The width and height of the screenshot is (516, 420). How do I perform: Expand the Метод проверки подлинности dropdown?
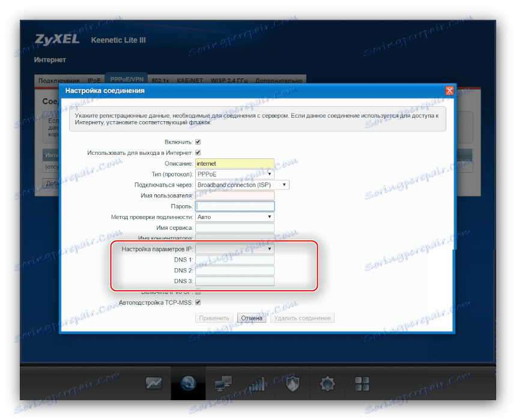click(235, 217)
